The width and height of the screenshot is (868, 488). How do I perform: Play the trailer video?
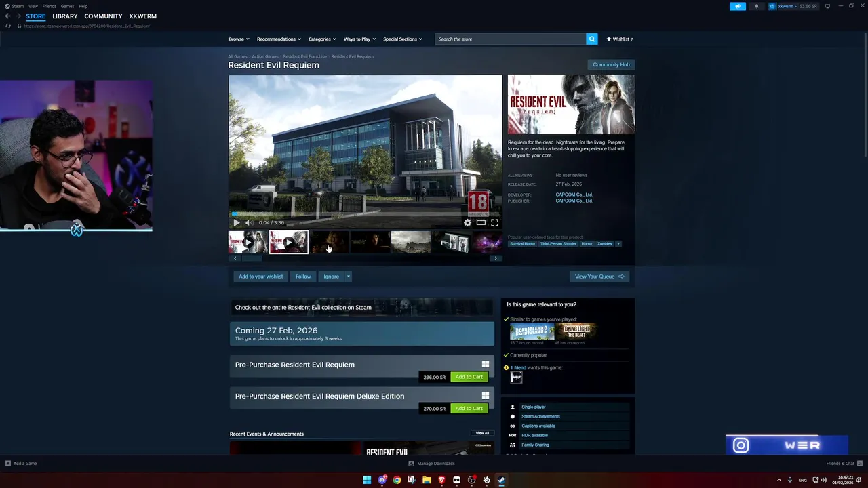point(236,222)
